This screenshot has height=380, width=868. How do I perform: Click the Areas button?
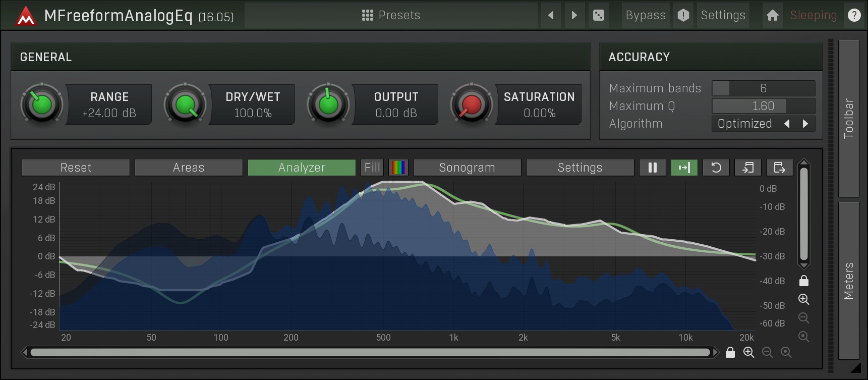pyautogui.click(x=189, y=168)
